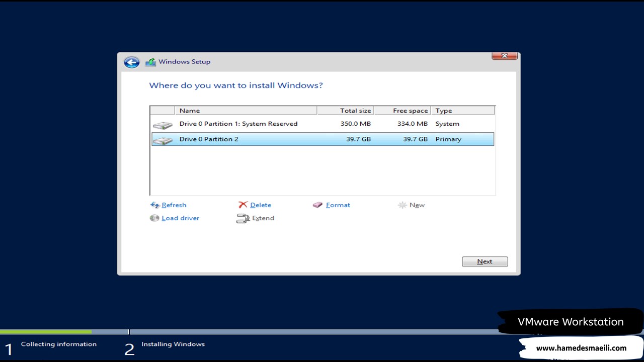Click the 350.0 MB total size cell
This screenshot has width=644, height=362.
point(355,124)
